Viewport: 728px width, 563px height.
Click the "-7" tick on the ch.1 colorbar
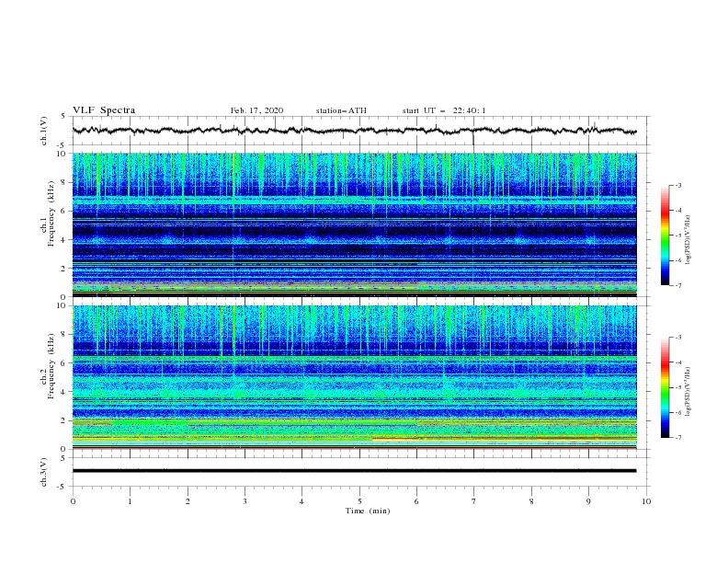click(677, 285)
